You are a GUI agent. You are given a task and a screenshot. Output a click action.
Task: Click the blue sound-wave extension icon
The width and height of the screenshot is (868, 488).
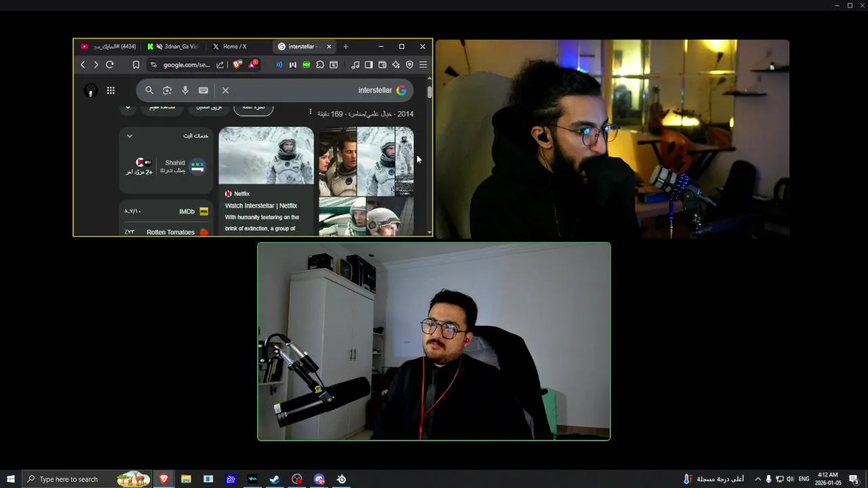click(279, 65)
